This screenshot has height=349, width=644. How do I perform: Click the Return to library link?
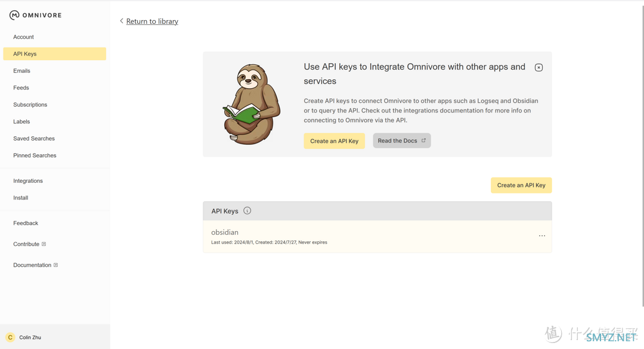click(152, 21)
